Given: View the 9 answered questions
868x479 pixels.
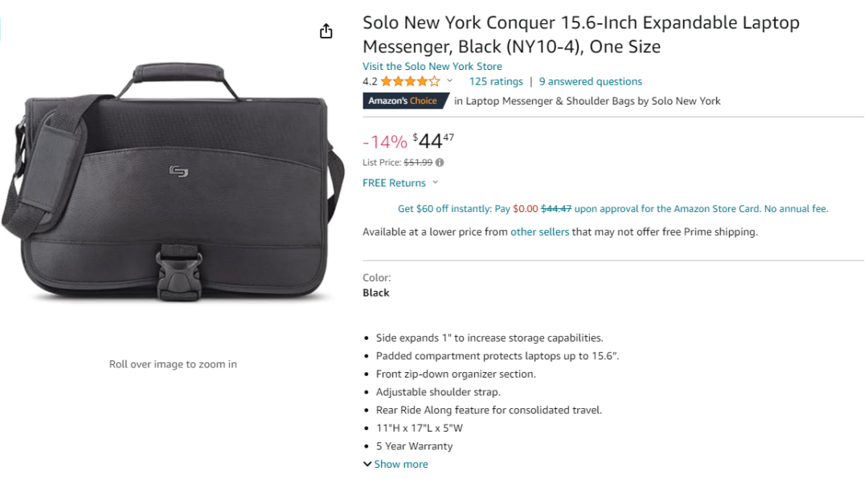Looking at the screenshot, I should coord(590,81).
